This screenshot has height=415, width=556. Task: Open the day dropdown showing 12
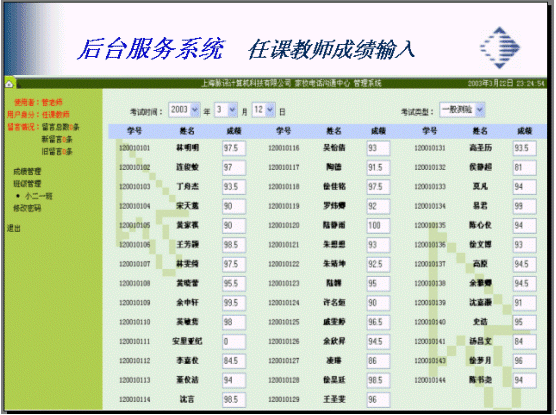click(263, 110)
